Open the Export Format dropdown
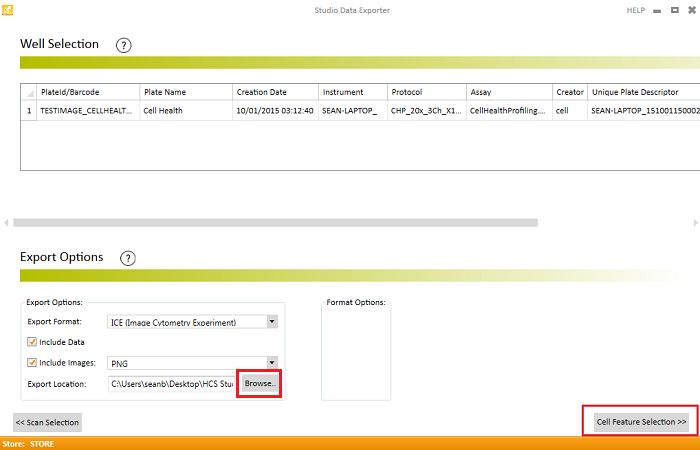The width and height of the screenshot is (700, 450). pos(271,322)
